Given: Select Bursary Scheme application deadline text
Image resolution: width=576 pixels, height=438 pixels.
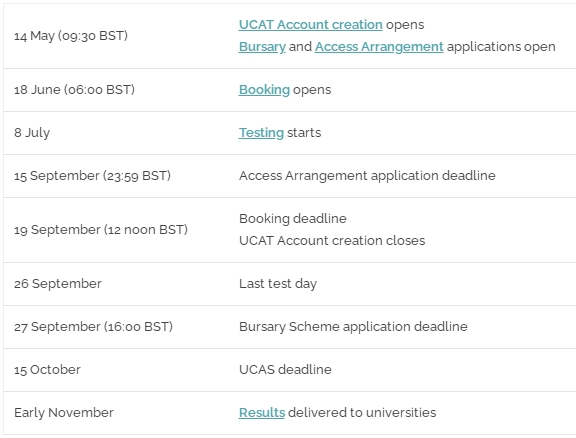Looking at the screenshot, I should tap(353, 327).
